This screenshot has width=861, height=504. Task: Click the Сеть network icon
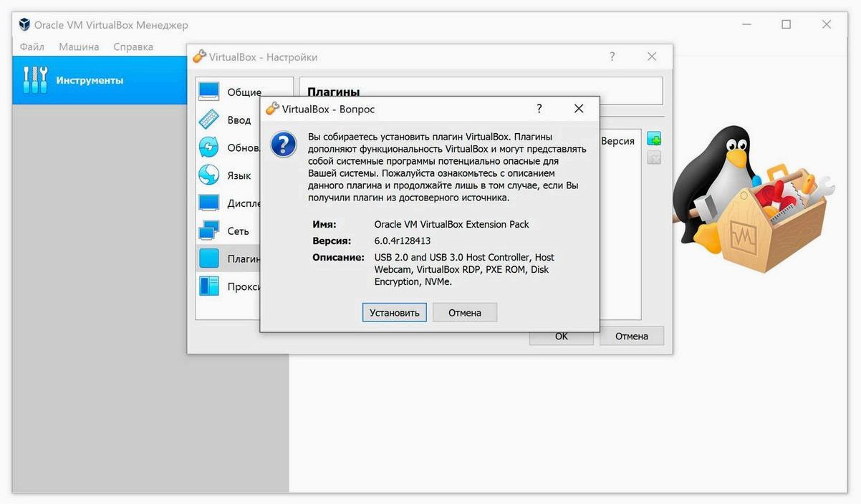(x=208, y=231)
